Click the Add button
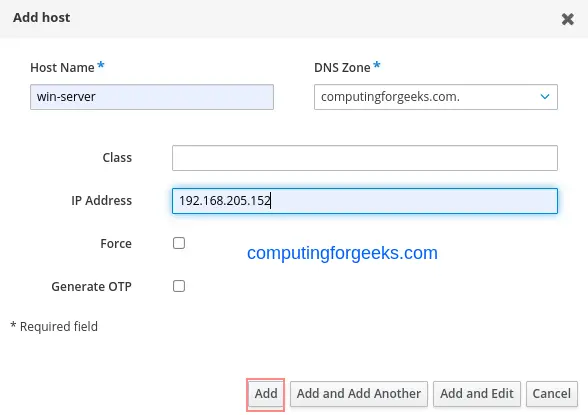This screenshot has height=415, width=588. 266,394
